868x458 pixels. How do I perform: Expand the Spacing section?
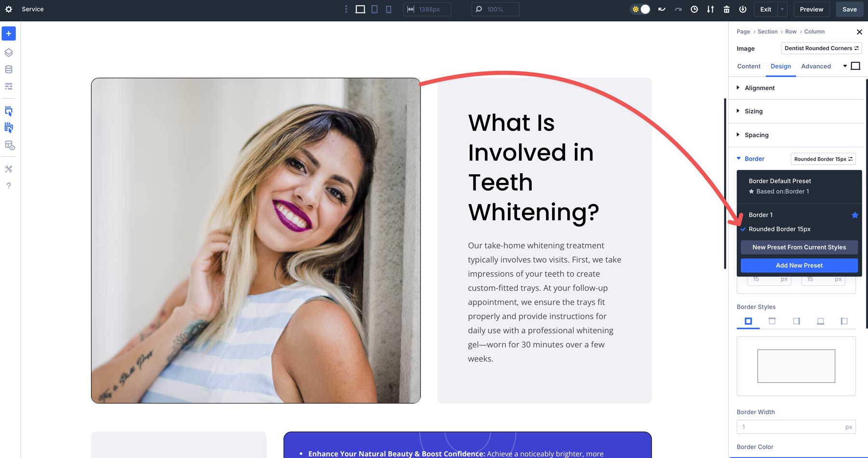[756, 135]
